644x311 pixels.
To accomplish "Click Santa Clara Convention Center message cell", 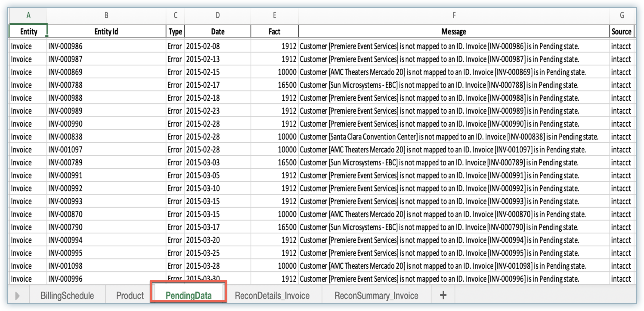I will (x=454, y=137).
